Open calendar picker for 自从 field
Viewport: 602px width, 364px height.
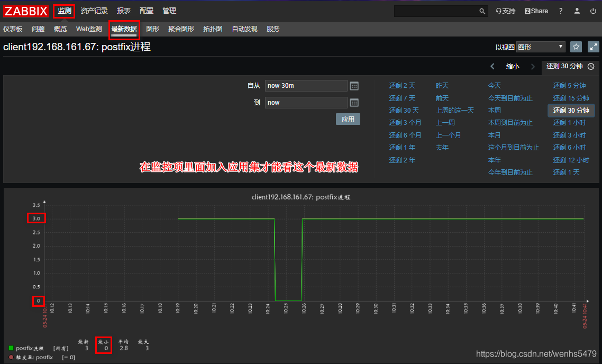[x=354, y=86]
